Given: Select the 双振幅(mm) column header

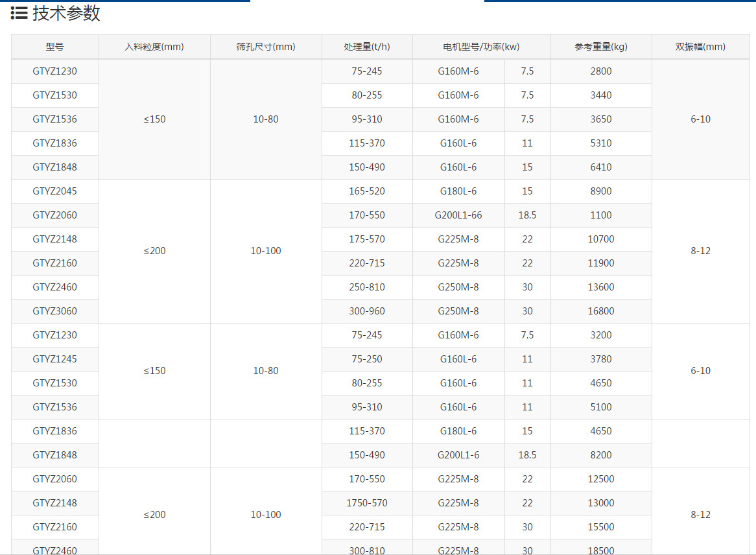Looking at the screenshot, I should coord(700,47).
